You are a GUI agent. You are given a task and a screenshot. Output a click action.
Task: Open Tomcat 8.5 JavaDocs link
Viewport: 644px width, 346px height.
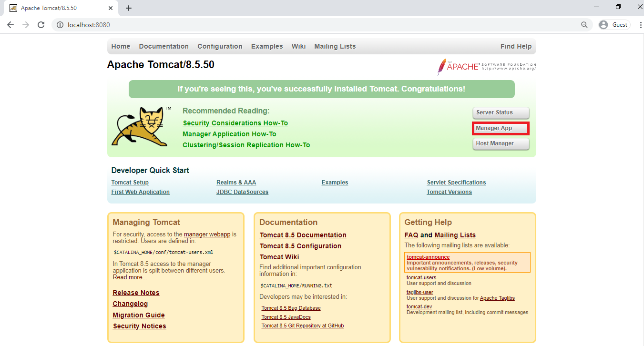click(286, 317)
